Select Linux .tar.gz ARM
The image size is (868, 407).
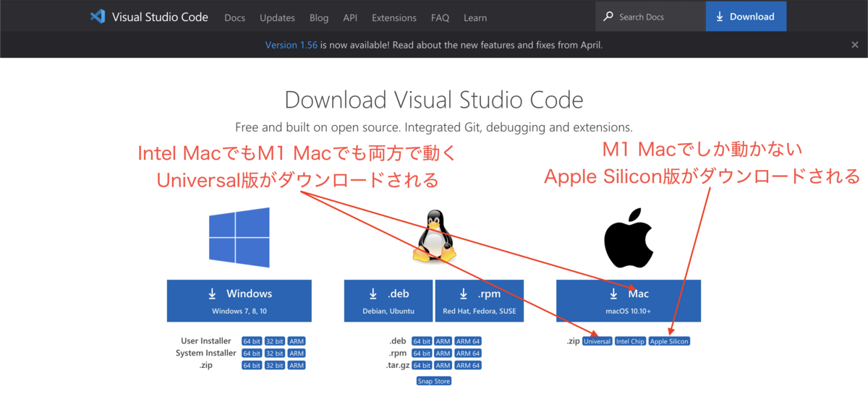[443, 366]
